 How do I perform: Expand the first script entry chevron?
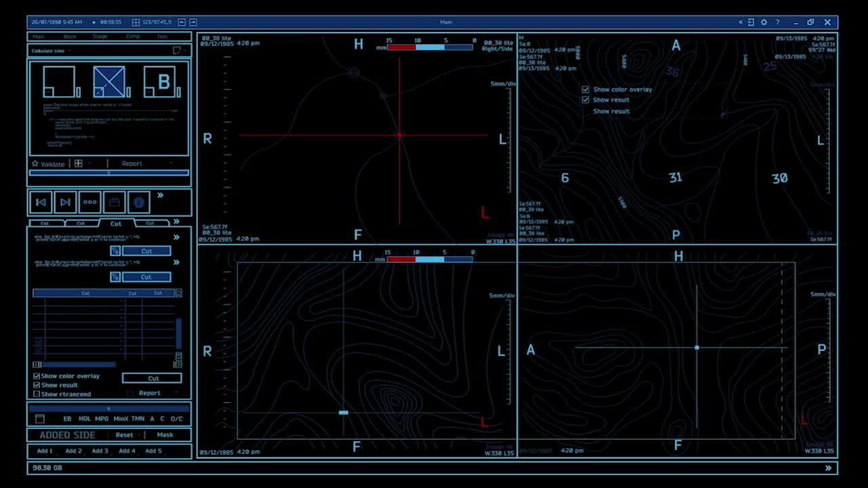[x=176, y=237]
